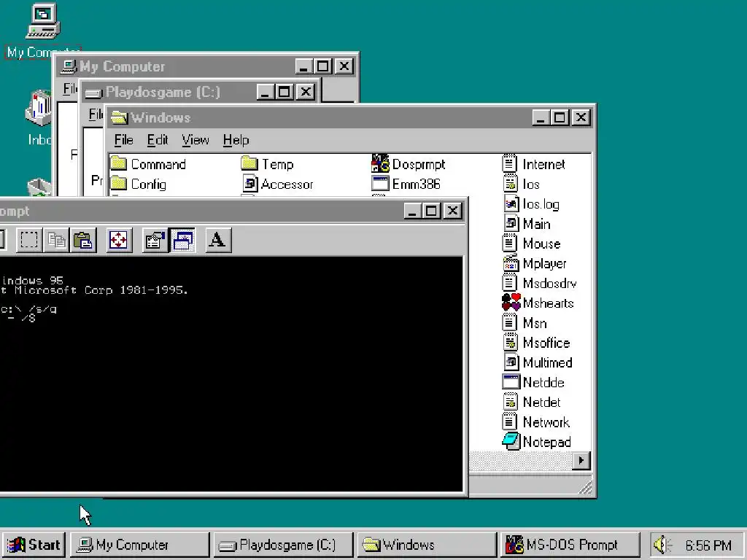Toggle the Background icon in MS-DOS toolbar
Viewport: 747px width, 560px height.
tap(183, 240)
